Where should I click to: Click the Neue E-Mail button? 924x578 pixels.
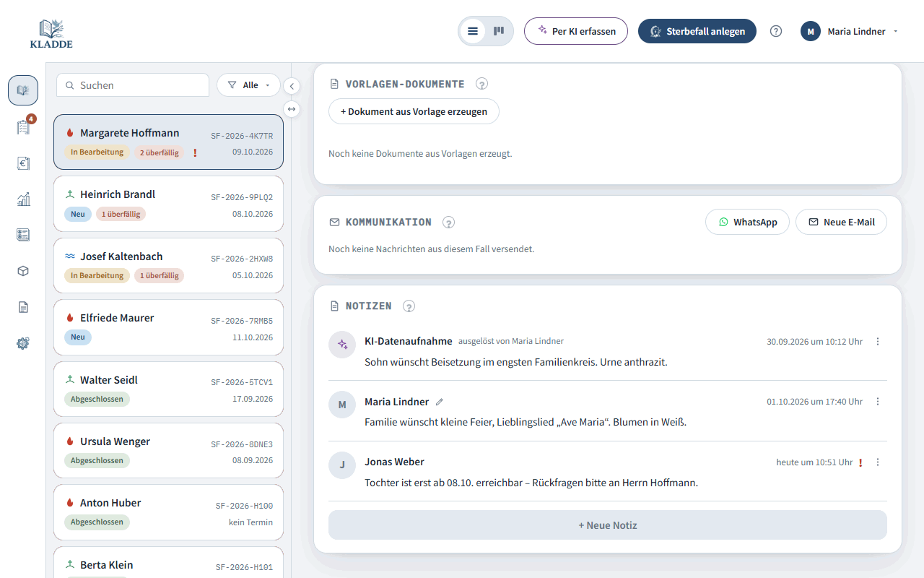pos(841,222)
